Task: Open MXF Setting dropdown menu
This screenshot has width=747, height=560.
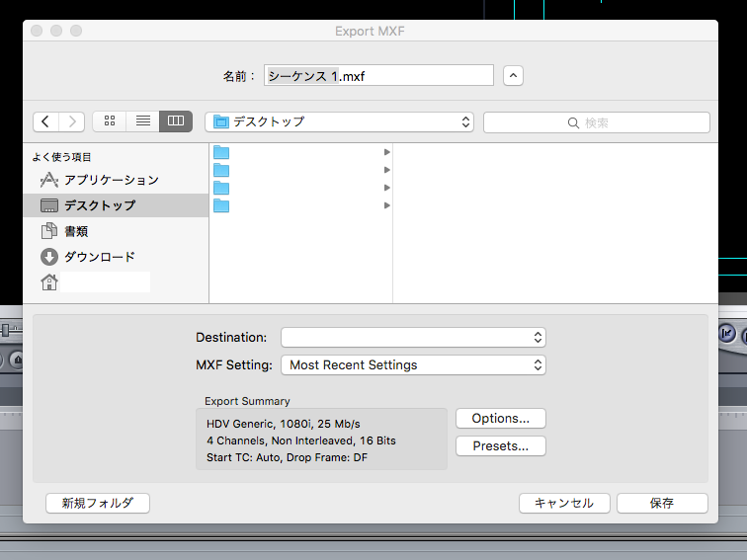Action: [x=413, y=364]
